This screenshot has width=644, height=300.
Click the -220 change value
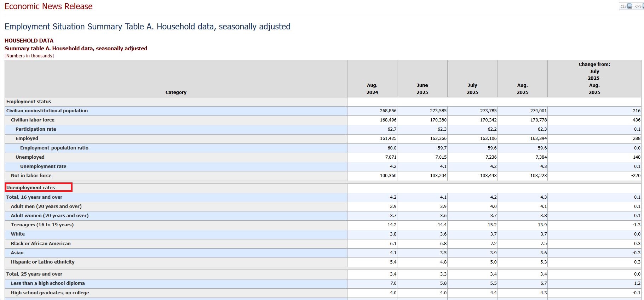click(x=636, y=176)
